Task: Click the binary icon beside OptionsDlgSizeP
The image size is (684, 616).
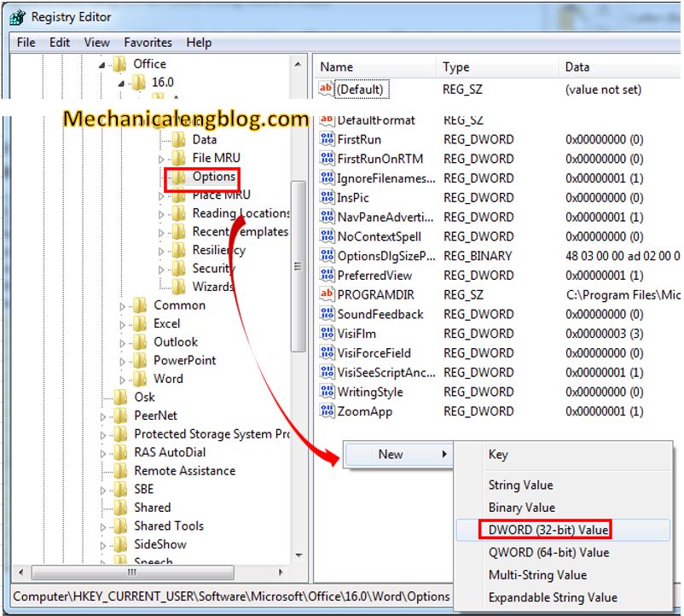Action: 328,256
